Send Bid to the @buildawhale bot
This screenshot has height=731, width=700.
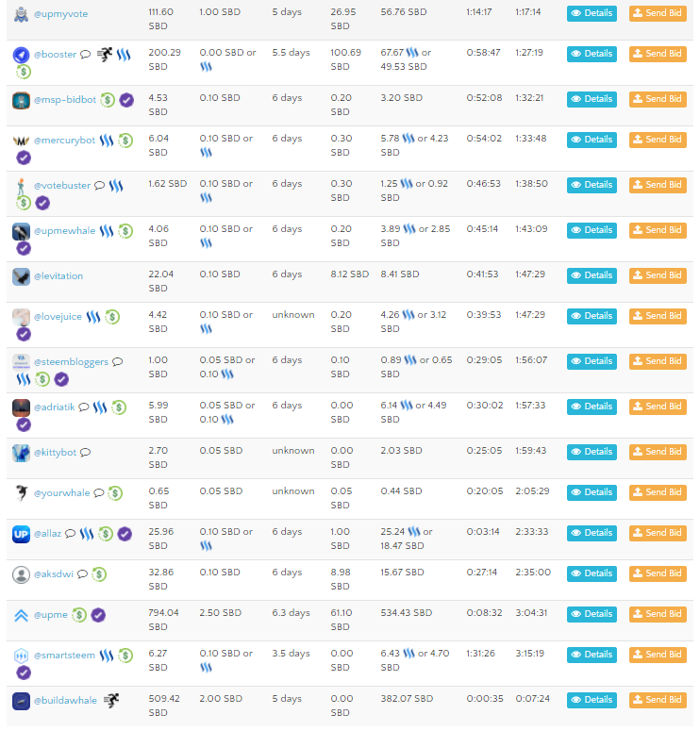pos(658,700)
